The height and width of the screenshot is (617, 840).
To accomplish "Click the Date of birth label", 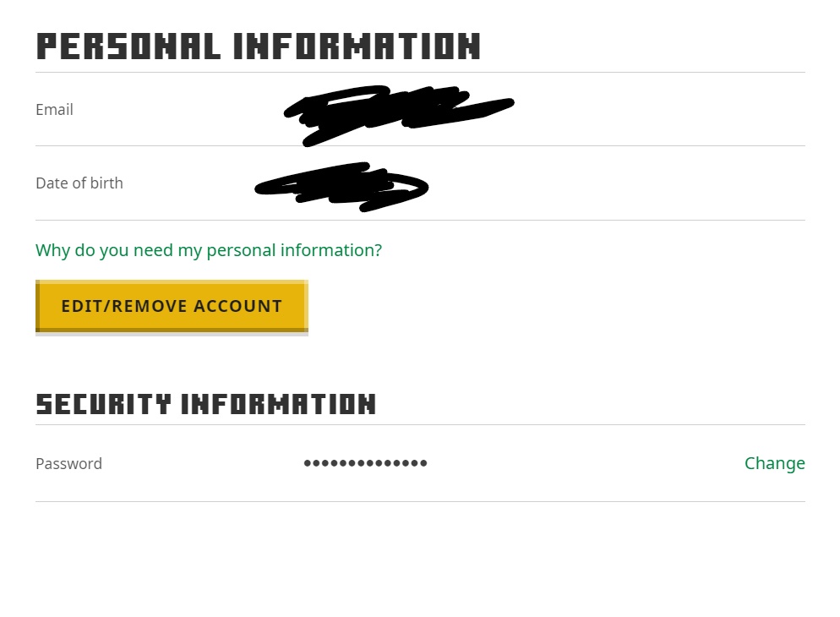I will coord(79,183).
